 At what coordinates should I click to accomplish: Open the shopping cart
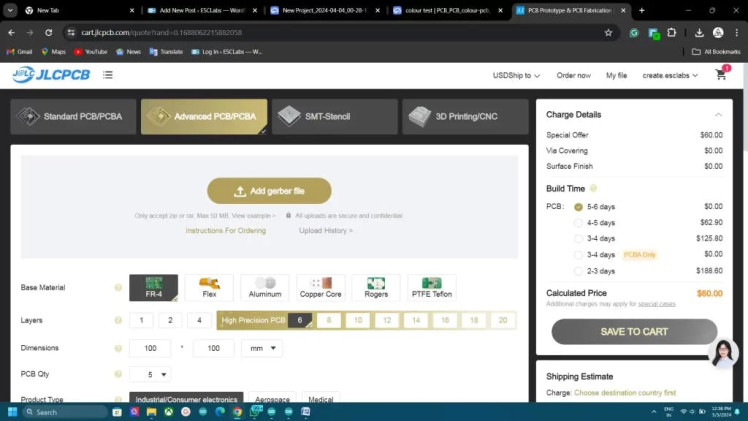tap(721, 74)
